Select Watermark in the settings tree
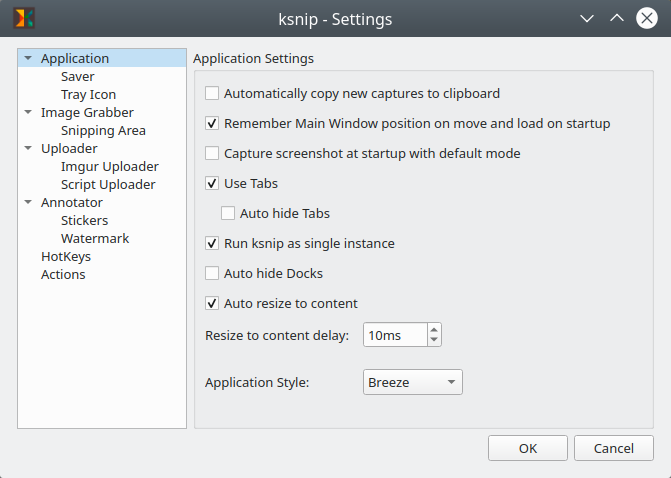Viewport: 671px width, 478px height. (94, 239)
